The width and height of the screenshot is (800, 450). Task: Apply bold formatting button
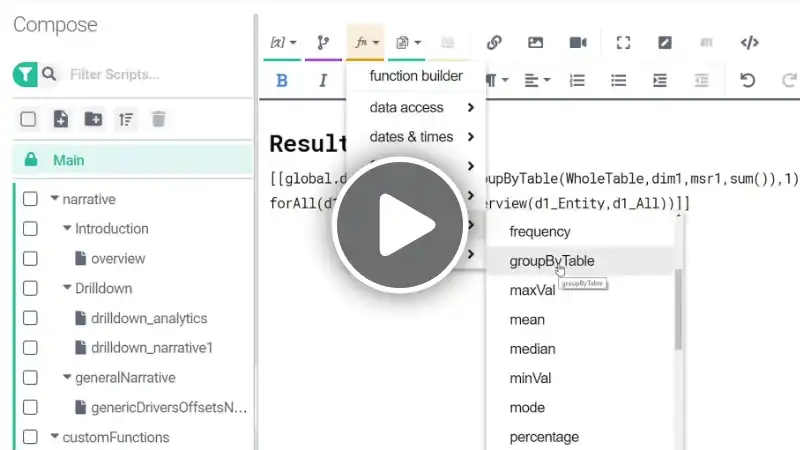click(282, 81)
